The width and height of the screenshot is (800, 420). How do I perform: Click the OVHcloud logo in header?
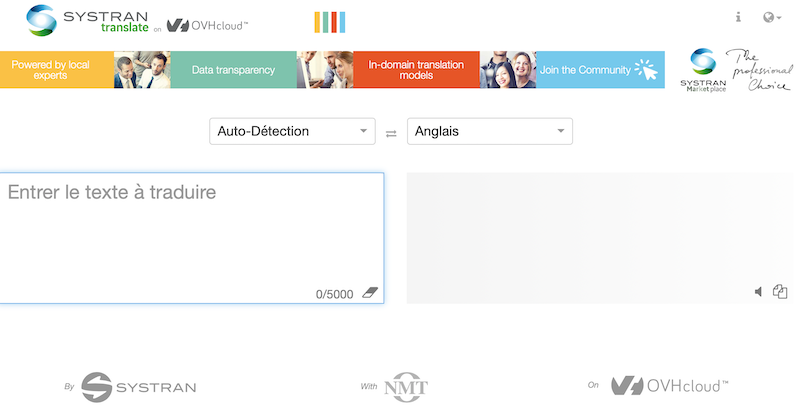[208, 25]
